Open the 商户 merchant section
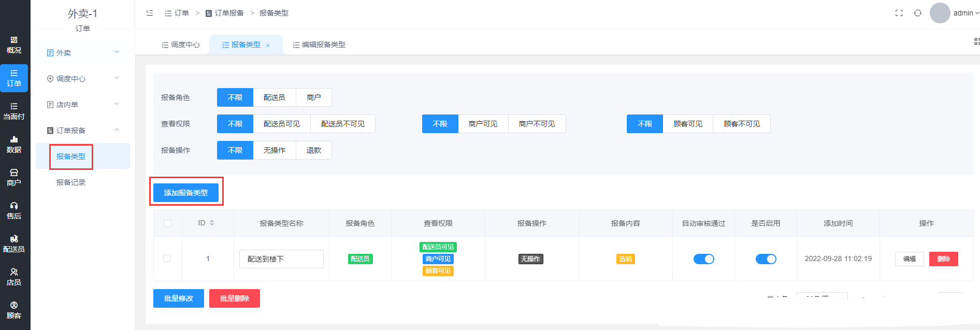The image size is (980, 330). pyautogui.click(x=14, y=178)
